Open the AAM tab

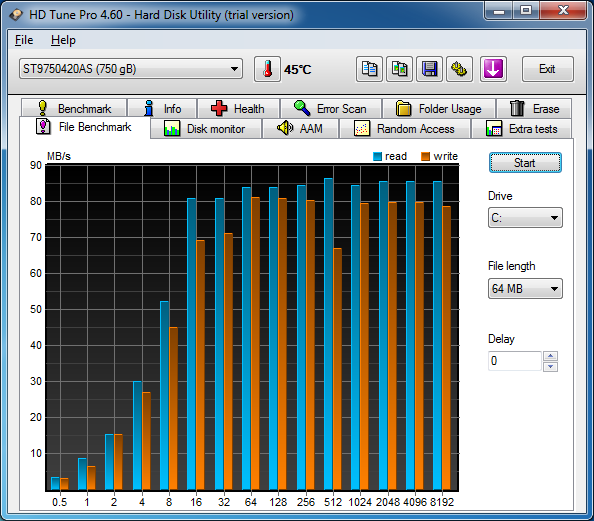point(300,129)
